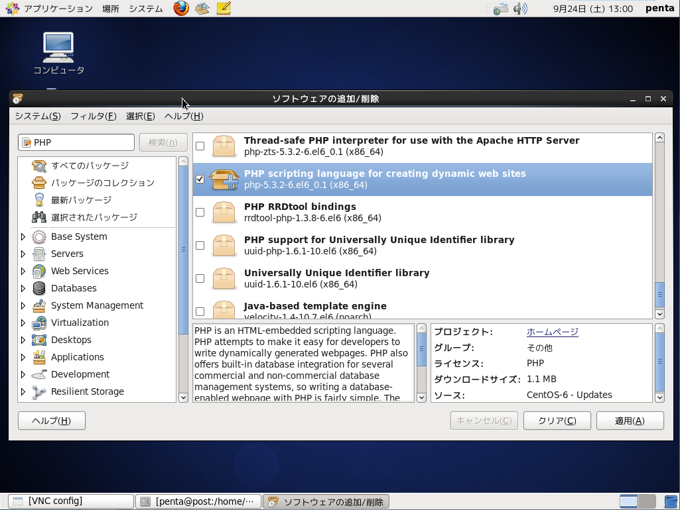Open the フィルタ(F) menu
The height and width of the screenshot is (510, 680).
93,116
